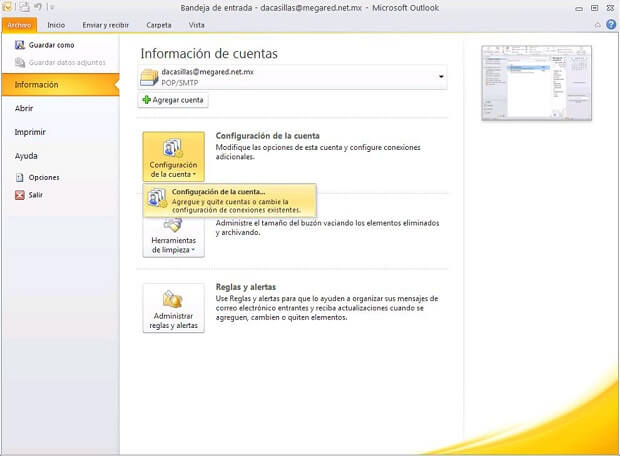The height and width of the screenshot is (456, 620).
Task: Click the Outlook application icon in title bar
Action: point(7,6)
